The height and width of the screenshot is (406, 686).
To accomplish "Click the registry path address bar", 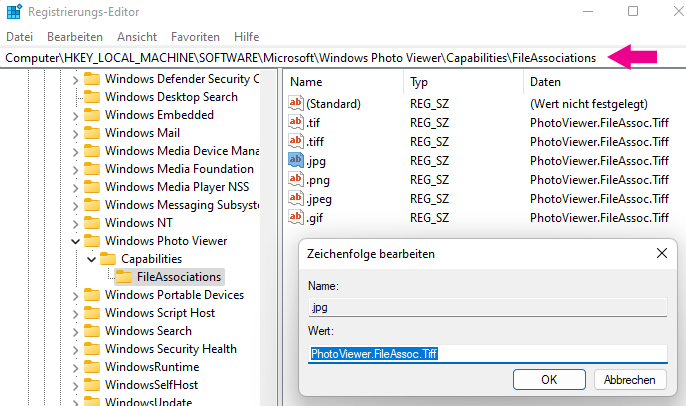I will coord(300,58).
